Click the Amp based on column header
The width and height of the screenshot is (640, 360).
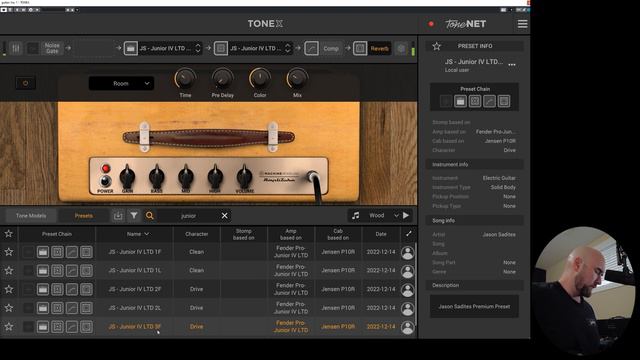pyautogui.click(x=291, y=234)
